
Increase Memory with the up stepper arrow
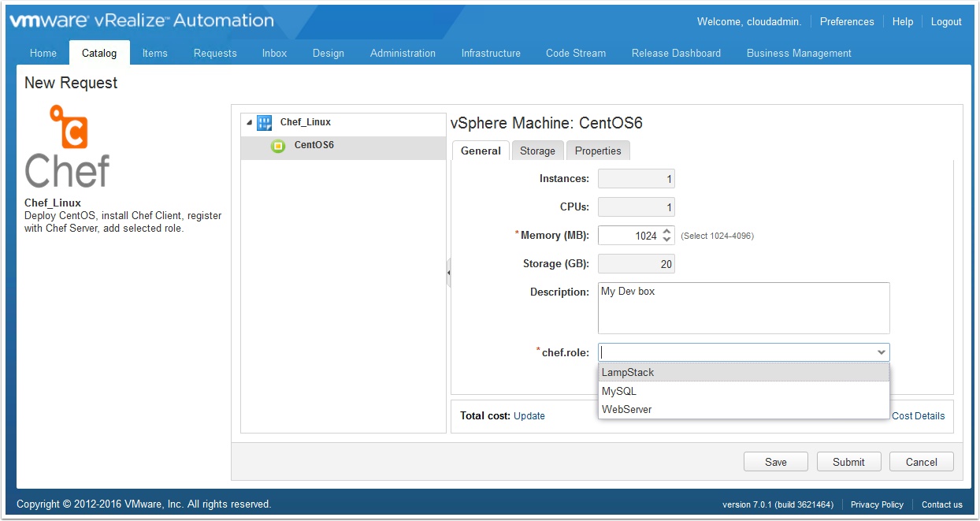667,231
